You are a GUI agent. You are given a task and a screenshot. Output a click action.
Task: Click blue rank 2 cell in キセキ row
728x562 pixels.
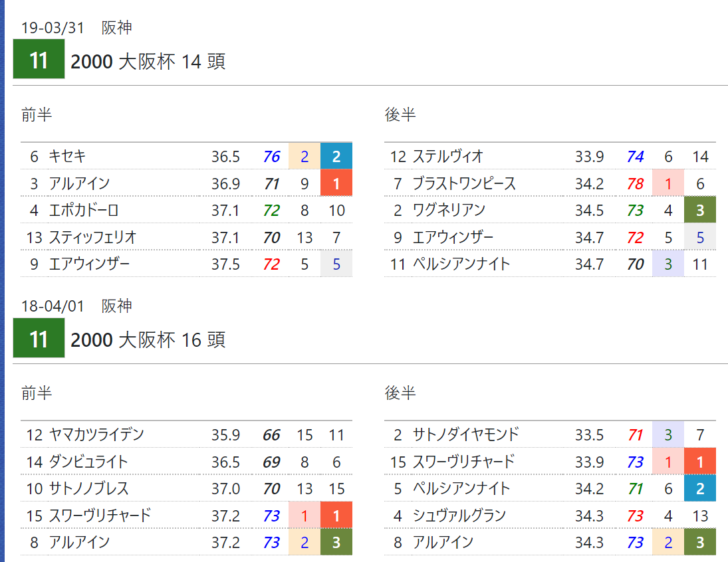[336, 156]
